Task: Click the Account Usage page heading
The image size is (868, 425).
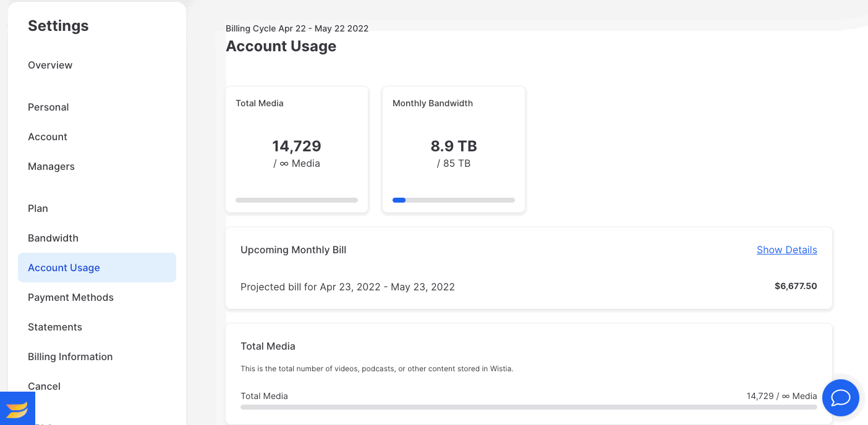Action: pyautogui.click(x=281, y=46)
